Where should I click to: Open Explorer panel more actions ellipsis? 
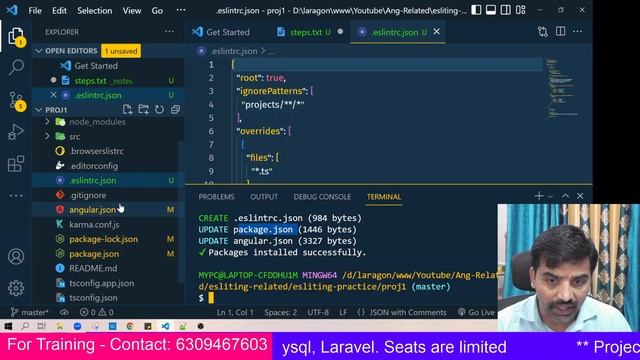[169, 31]
